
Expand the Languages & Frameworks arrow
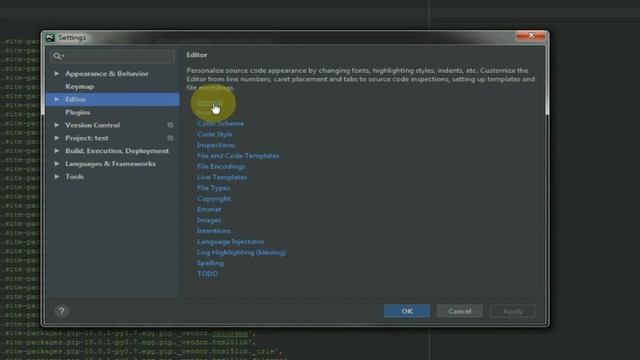(x=57, y=164)
